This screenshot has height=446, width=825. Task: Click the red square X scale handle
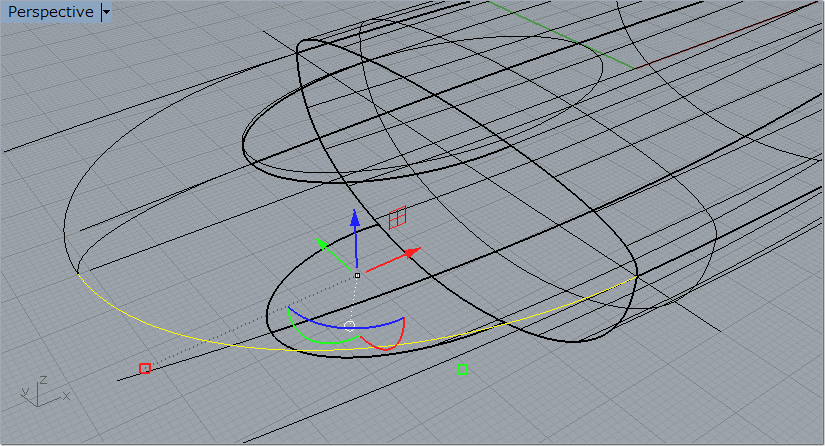145,368
